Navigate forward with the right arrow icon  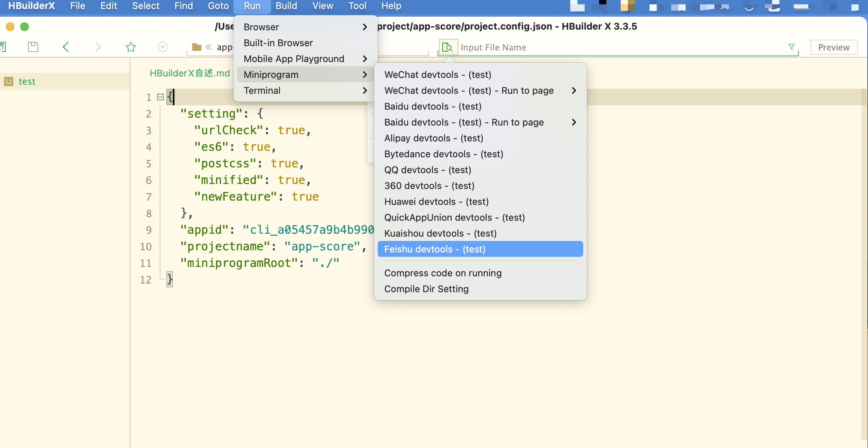98,47
